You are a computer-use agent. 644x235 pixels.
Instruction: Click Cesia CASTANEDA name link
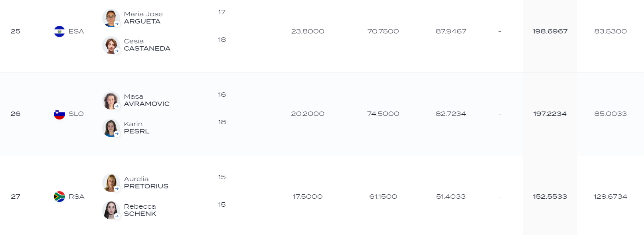click(147, 45)
